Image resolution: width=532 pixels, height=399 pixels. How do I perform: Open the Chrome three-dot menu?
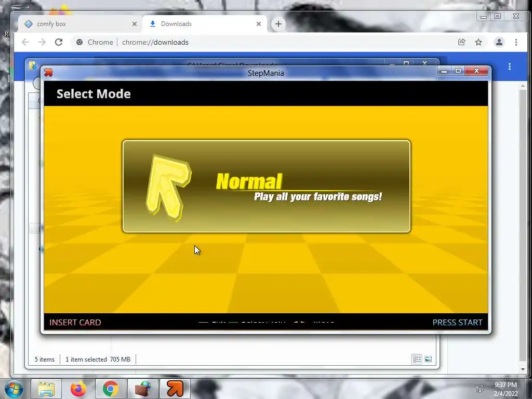516,42
